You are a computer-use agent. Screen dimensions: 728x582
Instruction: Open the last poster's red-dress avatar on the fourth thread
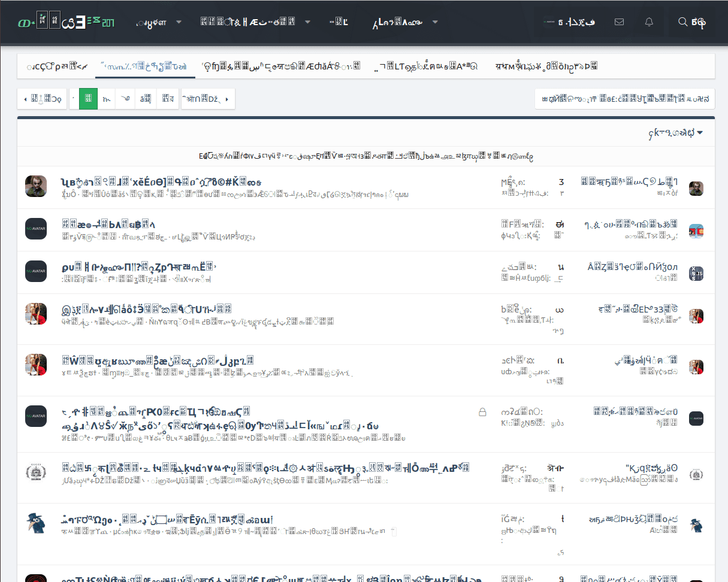(696, 316)
